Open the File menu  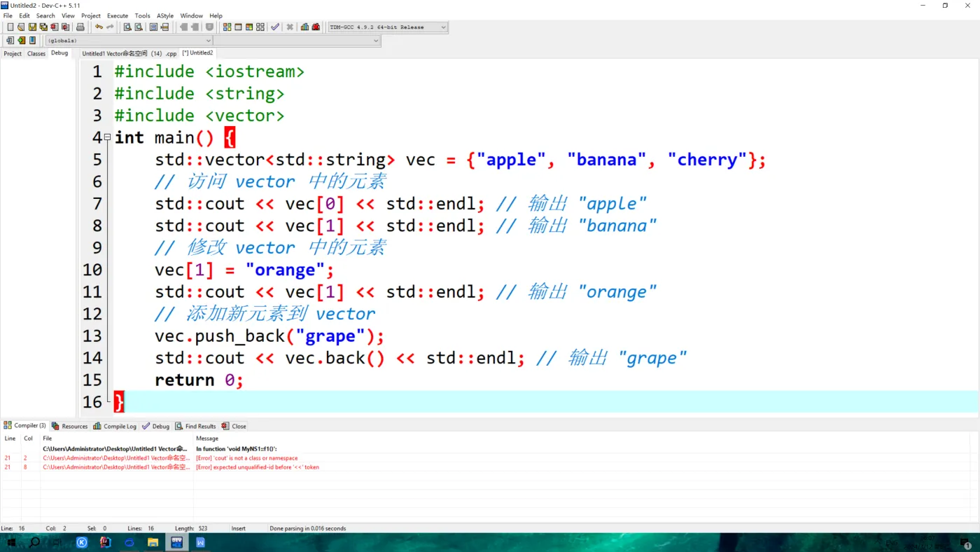(8, 15)
